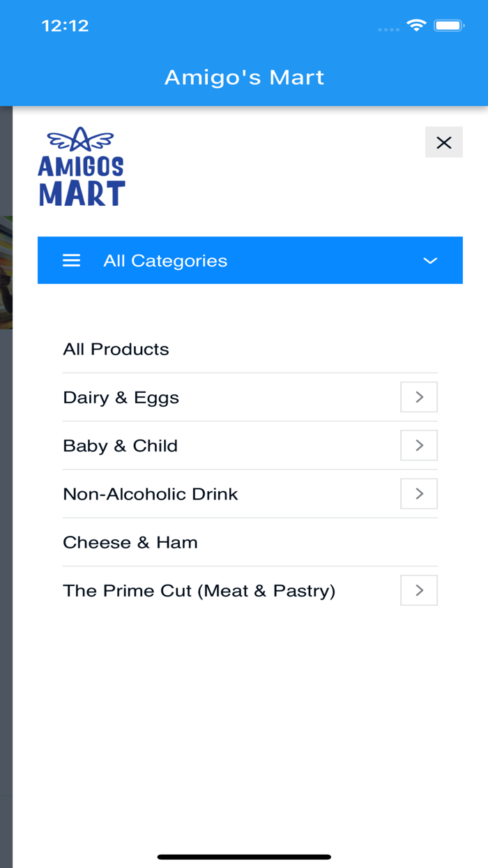Select the Non-Alcoholic Drink list row
The image size is (488, 868).
tap(151, 493)
